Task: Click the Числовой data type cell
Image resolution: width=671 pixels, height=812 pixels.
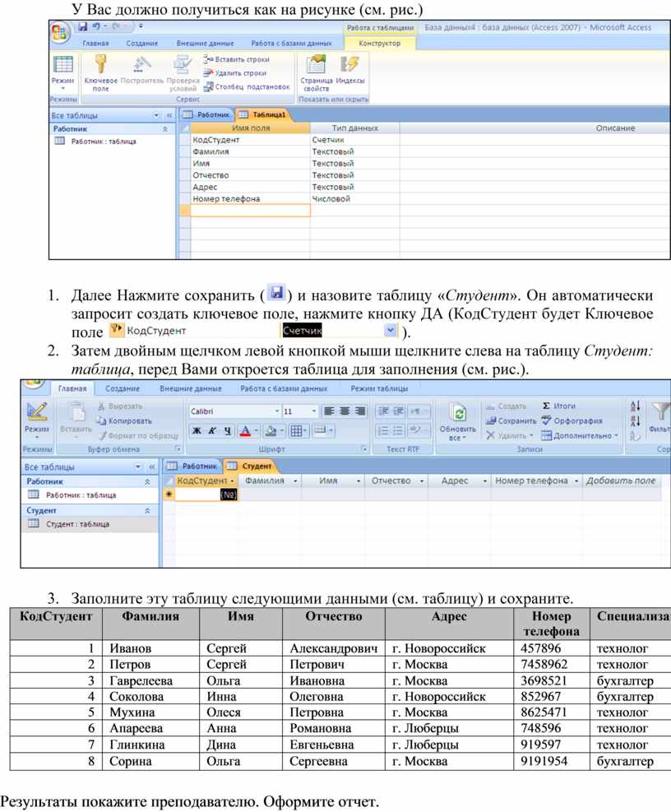Action: pos(355,199)
